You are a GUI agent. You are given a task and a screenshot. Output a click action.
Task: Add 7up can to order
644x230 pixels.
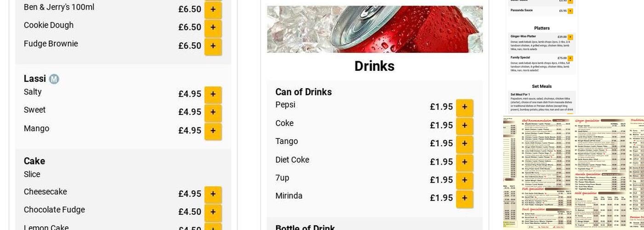(465, 180)
